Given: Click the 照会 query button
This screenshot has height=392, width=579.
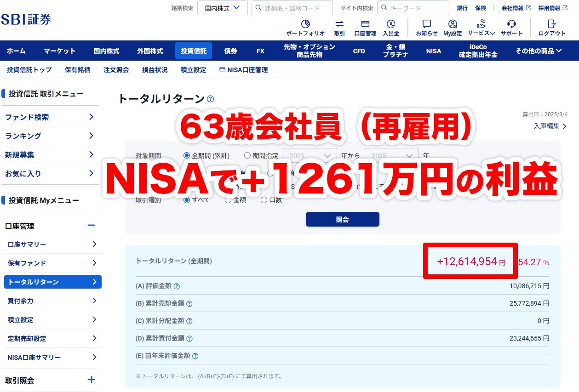Looking at the screenshot, I should click(342, 219).
